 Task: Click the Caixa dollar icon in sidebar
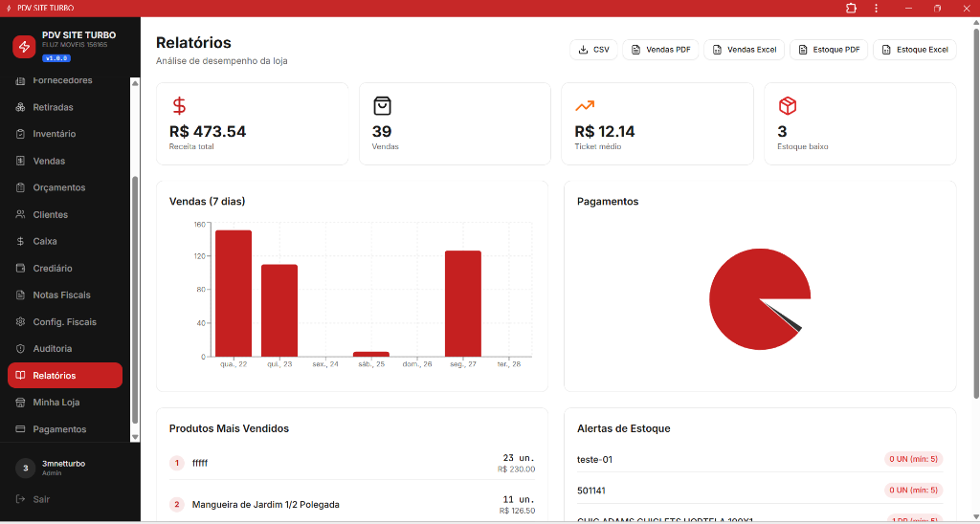coord(20,242)
